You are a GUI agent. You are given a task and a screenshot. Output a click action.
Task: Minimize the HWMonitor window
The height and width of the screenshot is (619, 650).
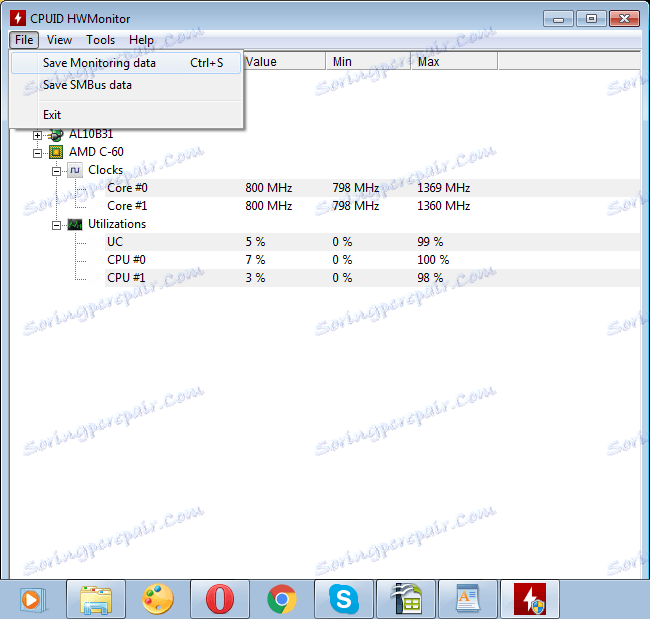[x=558, y=19]
